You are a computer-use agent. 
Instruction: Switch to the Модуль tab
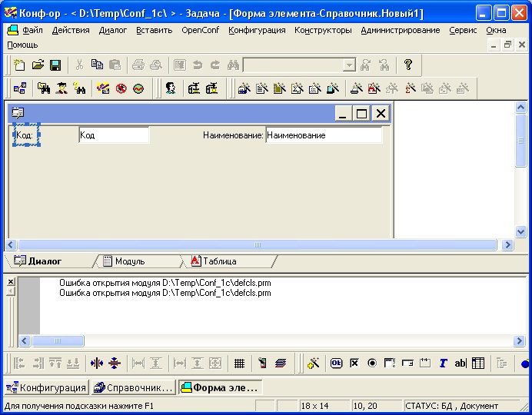point(129,261)
